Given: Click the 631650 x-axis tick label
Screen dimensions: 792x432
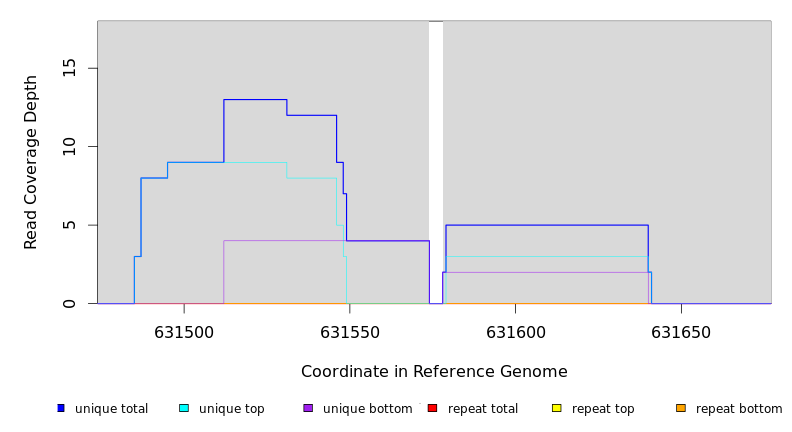Looking at the screenshot, I should 681,332.
